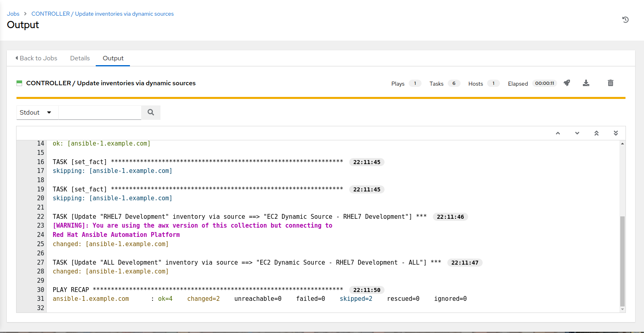Viewport: 644px width, 333px height.
Task: Click the ok=4 recap value
Action: click(x=165, y=299)
